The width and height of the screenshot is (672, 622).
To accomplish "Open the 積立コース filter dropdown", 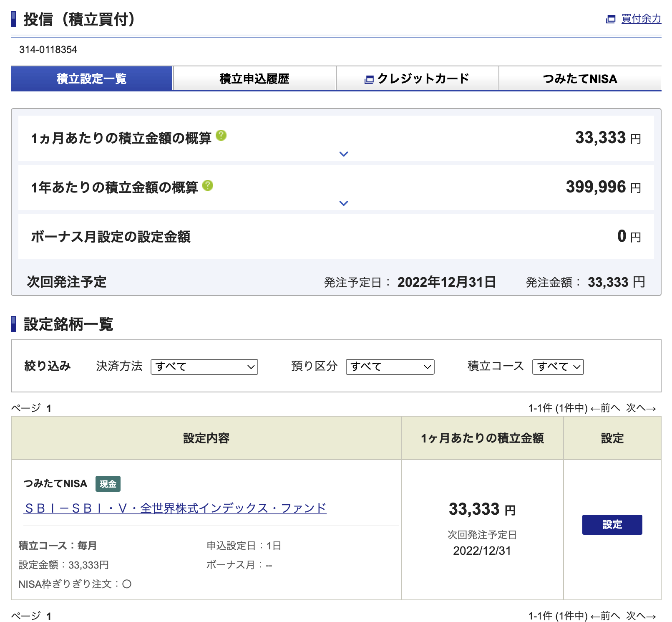I will tap(558, 367).
